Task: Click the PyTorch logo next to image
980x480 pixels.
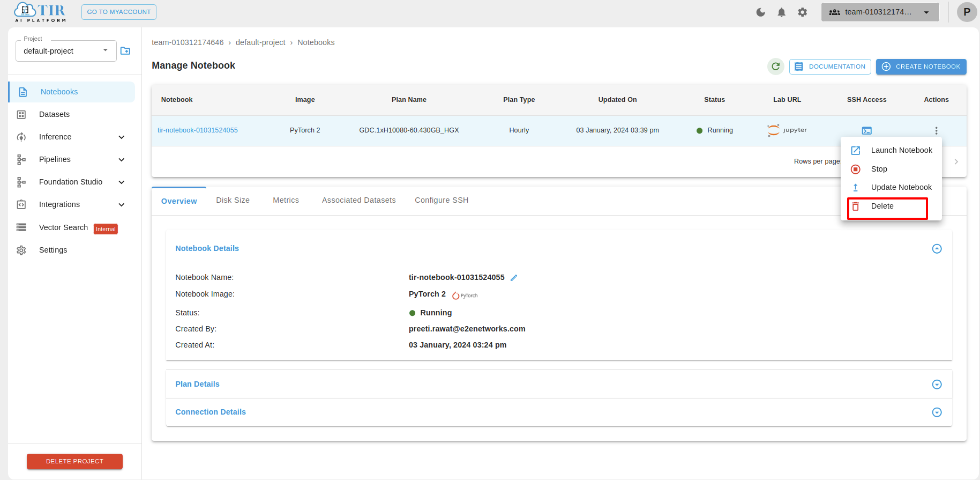Action: (x=465, y=296)
